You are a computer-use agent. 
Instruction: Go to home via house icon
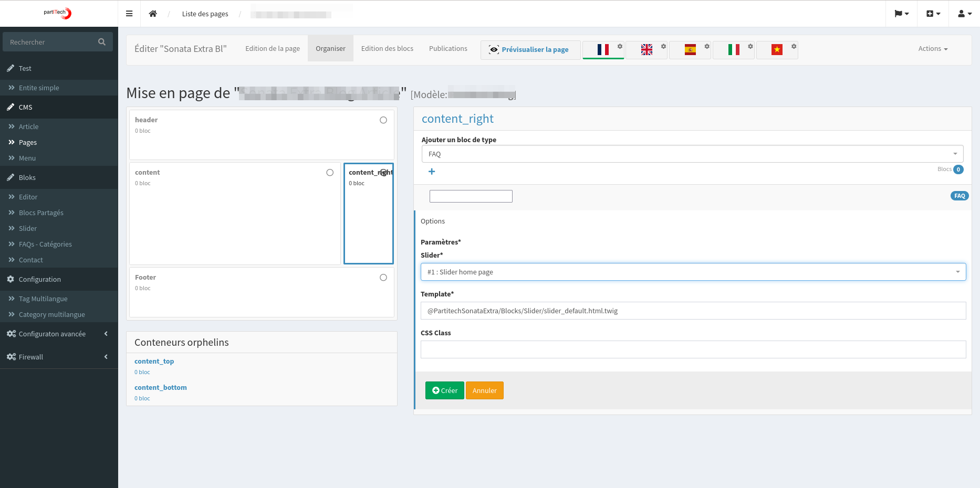(153, 14)
